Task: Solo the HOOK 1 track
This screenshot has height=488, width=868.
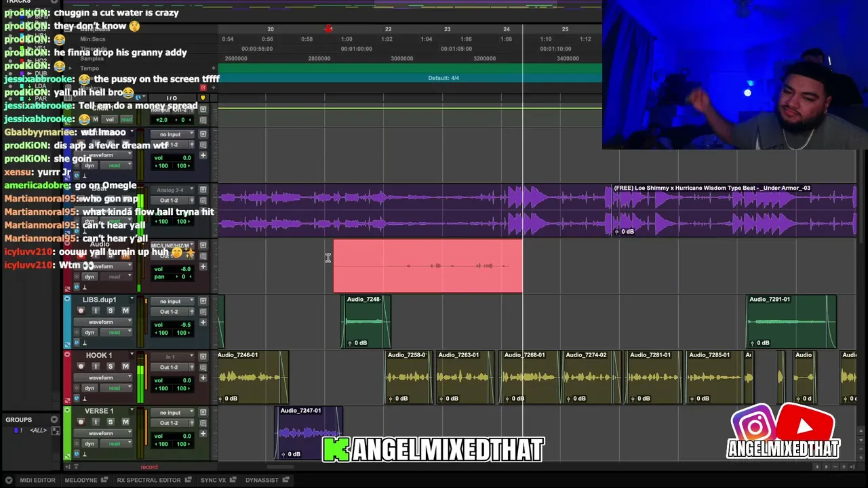Action: pos(111,366)
